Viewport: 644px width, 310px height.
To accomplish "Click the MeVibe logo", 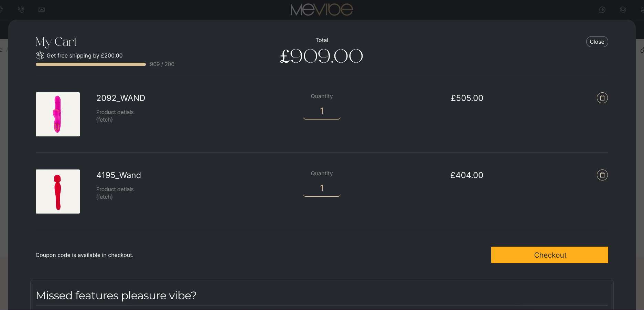I will click(322, 10).
